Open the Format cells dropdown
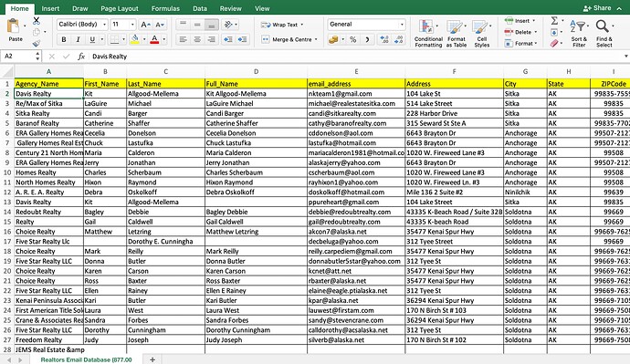The image size is (630, 364). point(520,44)
